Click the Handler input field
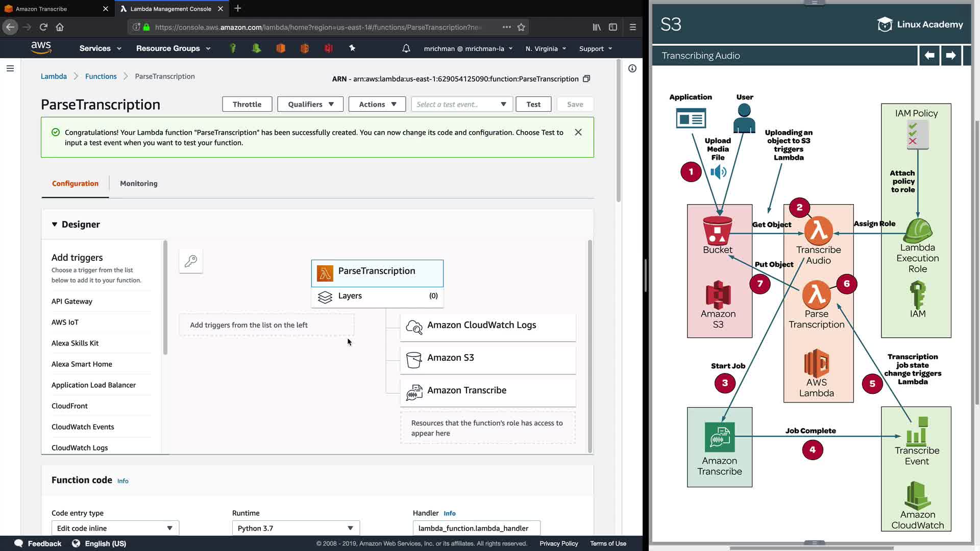 point(476,528)
